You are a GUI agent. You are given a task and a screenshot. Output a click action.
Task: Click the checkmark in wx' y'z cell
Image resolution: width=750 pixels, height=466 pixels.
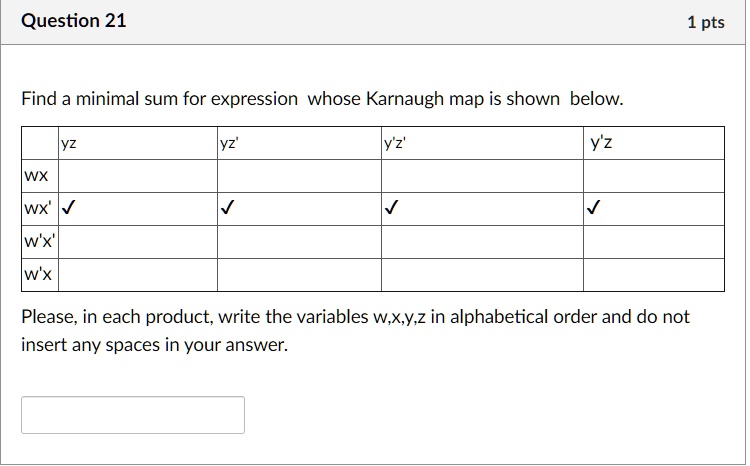point(594,208)
